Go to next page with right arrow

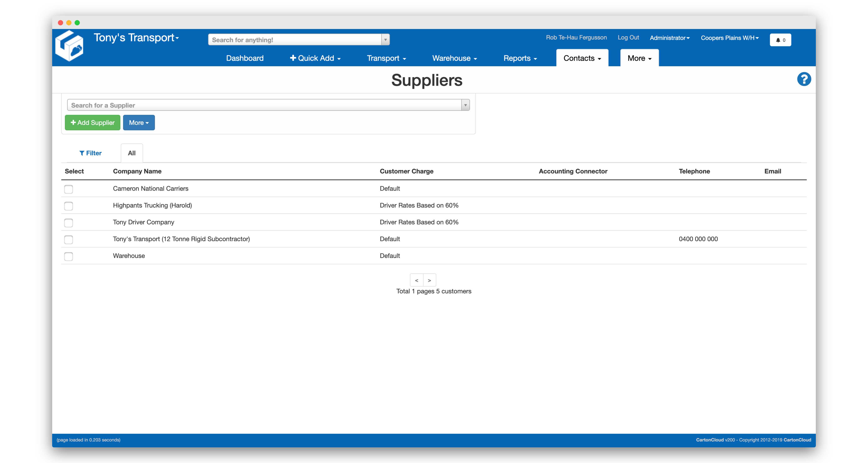pos(429,280)
